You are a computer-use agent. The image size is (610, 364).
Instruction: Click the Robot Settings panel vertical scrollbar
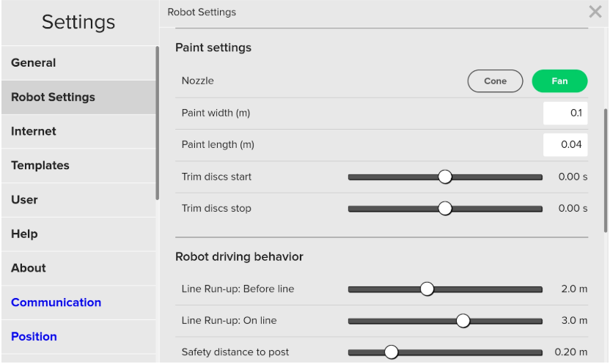tap(606, 170)
